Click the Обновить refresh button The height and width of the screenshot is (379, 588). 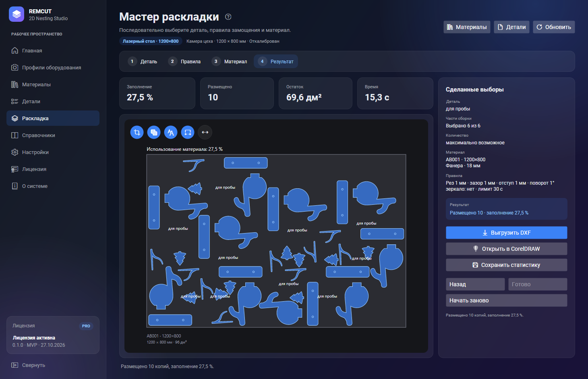coord(554,27)
